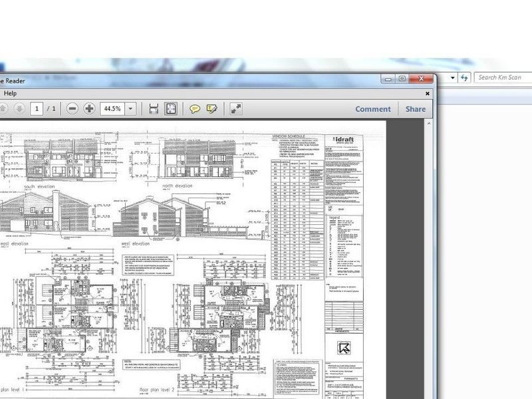
Task: Click the Search Km Scan box
Action: (x=502, y=78)
